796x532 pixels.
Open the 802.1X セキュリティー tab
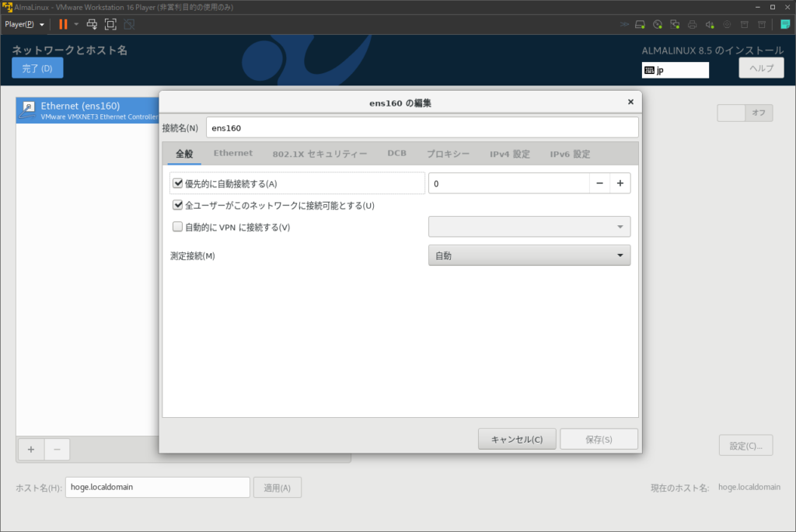[319, 154]
